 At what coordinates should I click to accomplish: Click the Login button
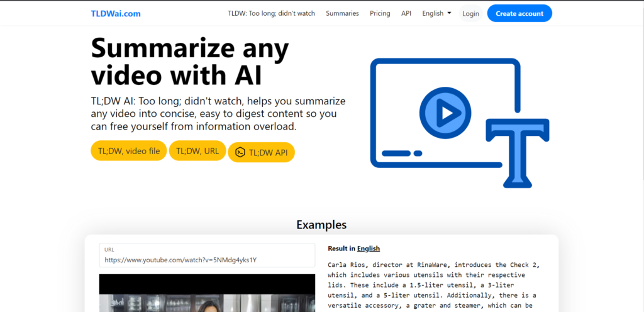[x=470, y=13]
